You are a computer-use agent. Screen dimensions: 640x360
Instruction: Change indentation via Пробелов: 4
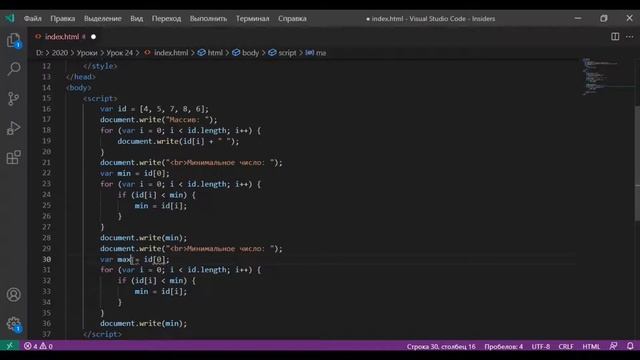(x=503, y=347)
